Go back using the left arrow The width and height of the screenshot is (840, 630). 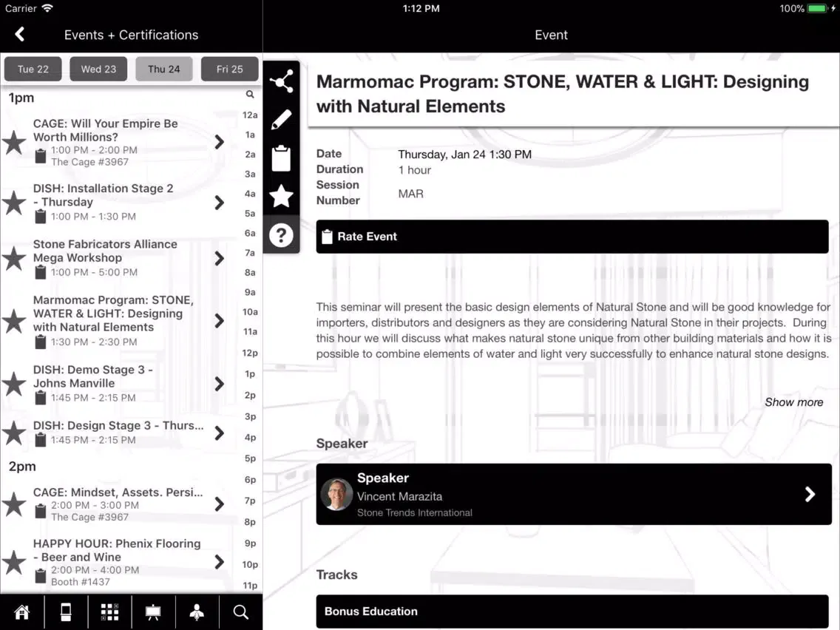click(x=20, y=34)
